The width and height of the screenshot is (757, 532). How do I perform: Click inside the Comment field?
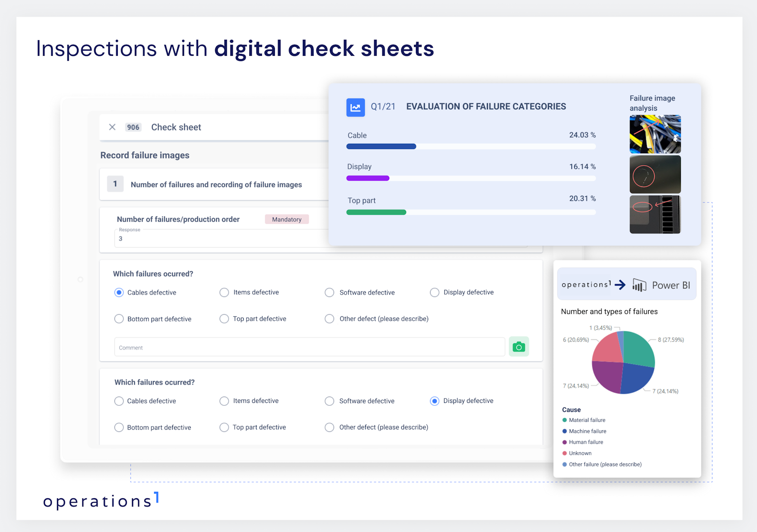(x=308, y=347)
